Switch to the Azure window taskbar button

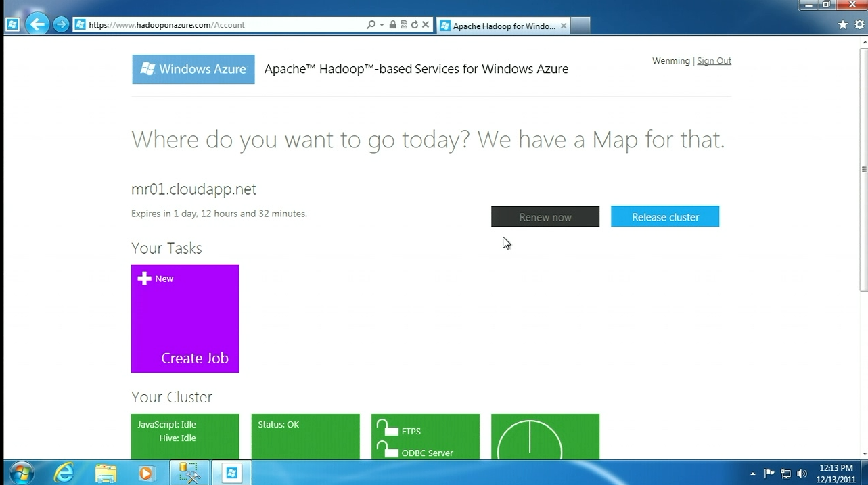pos(231,473)
